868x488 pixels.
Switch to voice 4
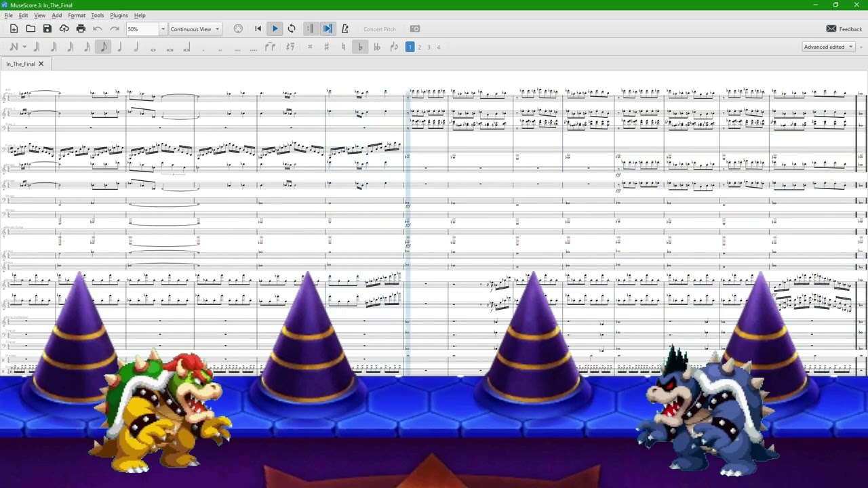[x=438, y=47]
